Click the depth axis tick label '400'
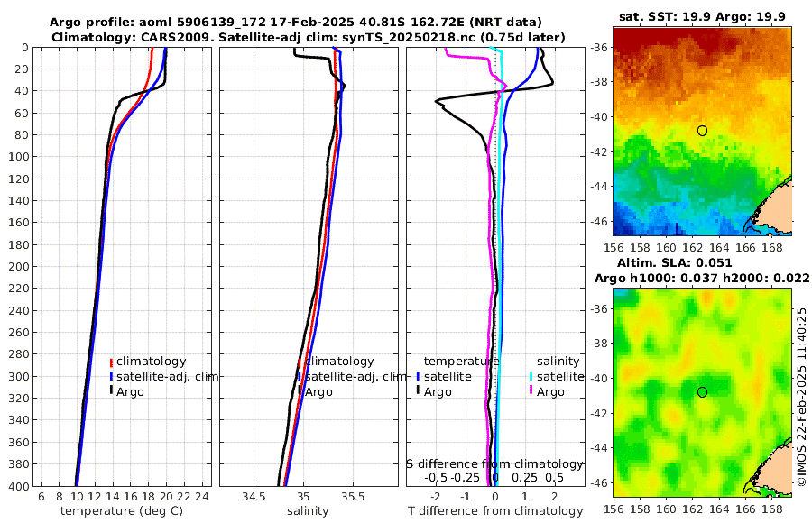 tap(19, 486)
